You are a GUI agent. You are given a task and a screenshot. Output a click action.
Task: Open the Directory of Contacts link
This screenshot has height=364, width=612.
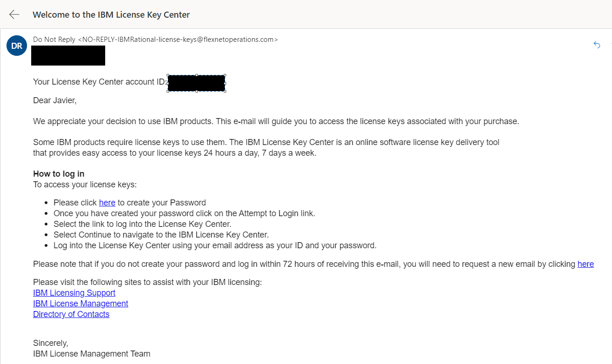[71, 314]
